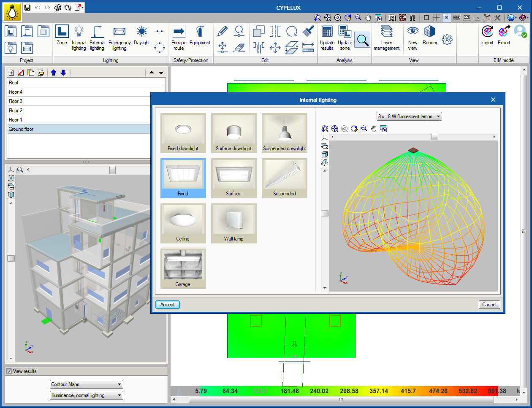Image resolution: width=532 pixels, height=408 pixels.
Task: Click the pan hand icon in dialog preview
Action: (x=374, y=129)
